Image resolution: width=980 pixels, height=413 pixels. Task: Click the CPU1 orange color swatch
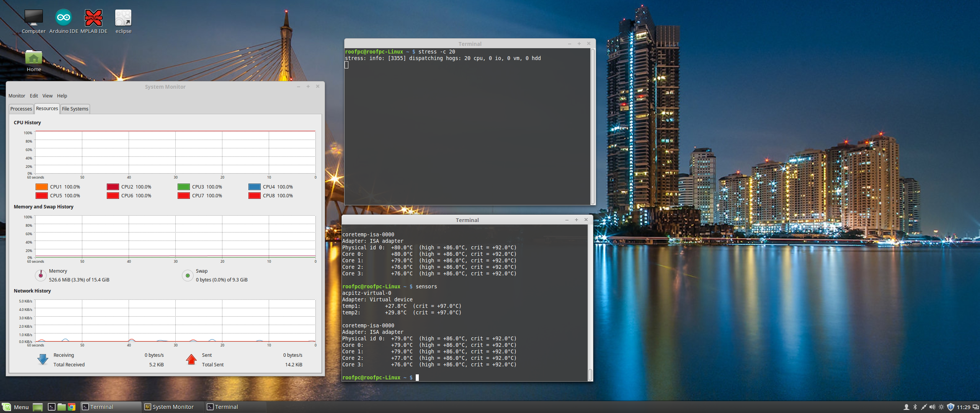42,187
